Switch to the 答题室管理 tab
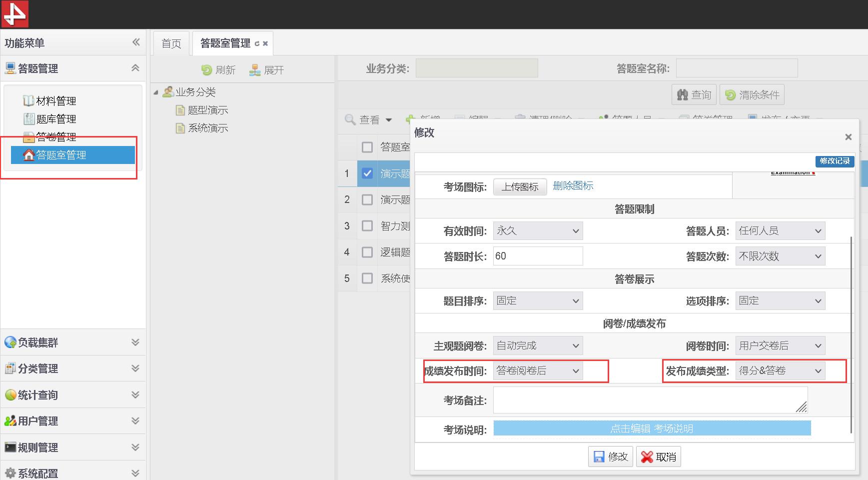 tap(225, 43)
